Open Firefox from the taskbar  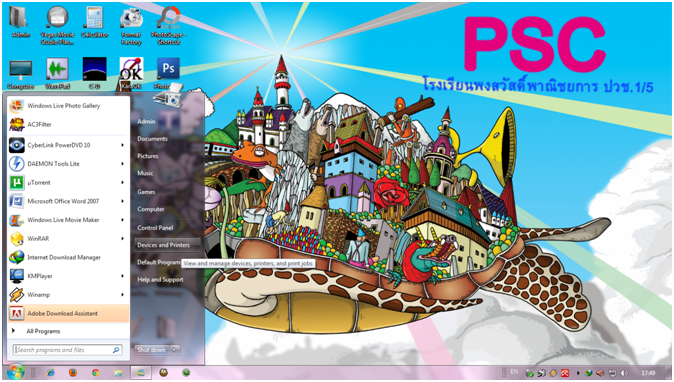pos(73,373)
